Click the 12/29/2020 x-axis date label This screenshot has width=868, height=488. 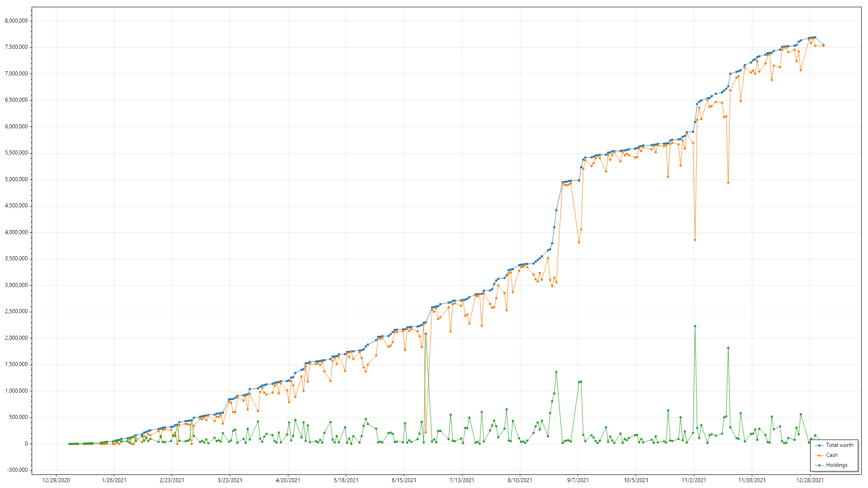56,480
